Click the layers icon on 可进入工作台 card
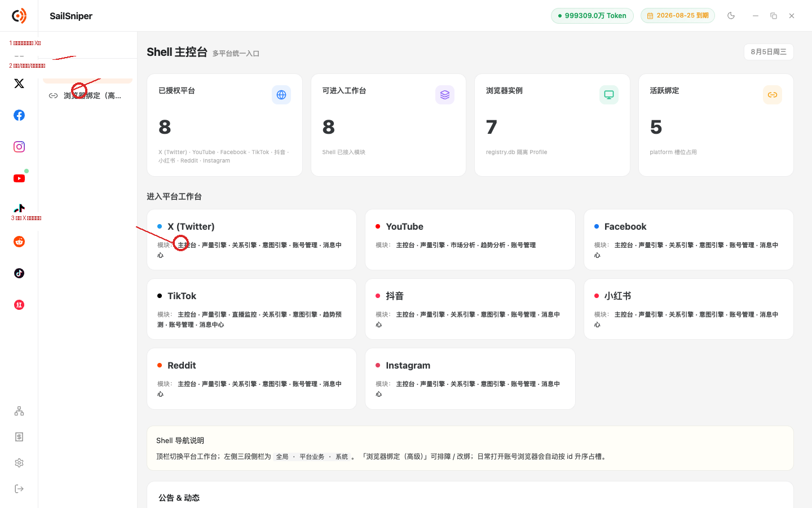The width and height of the screenshot is (812, 508). click(445, 95)
